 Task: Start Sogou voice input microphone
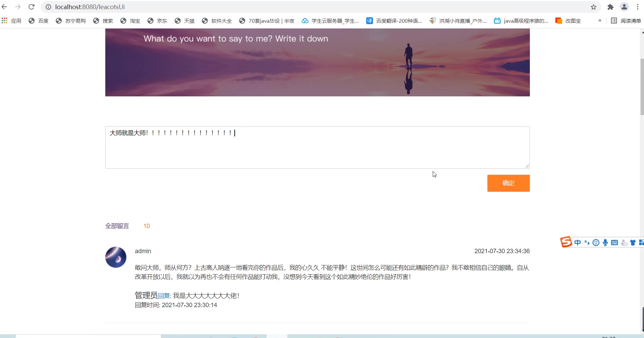[x=605, y=243]
